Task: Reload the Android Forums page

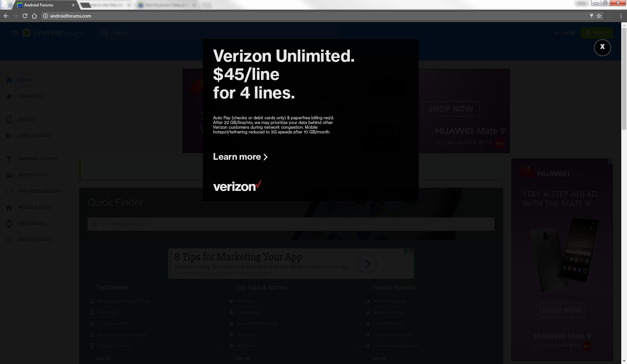Action: tap(25, 16)
